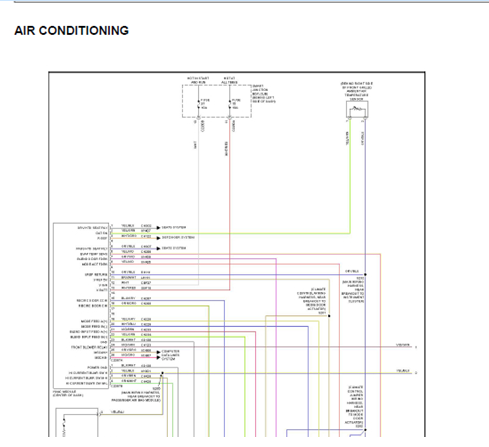489x447 pixels.
Task: Select the AIR CONDITIONING heading
Action: 71,31
